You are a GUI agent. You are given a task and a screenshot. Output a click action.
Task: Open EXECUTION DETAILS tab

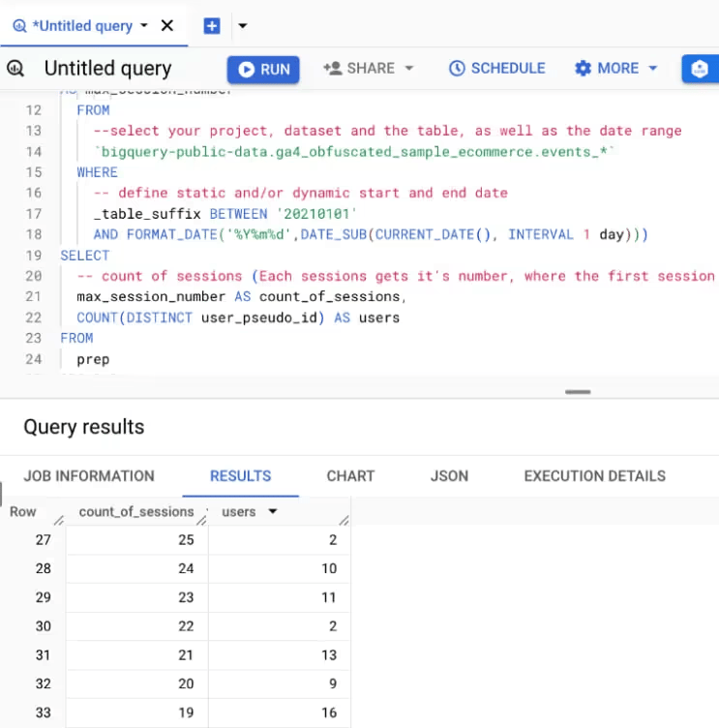click(x=594, y=476)
